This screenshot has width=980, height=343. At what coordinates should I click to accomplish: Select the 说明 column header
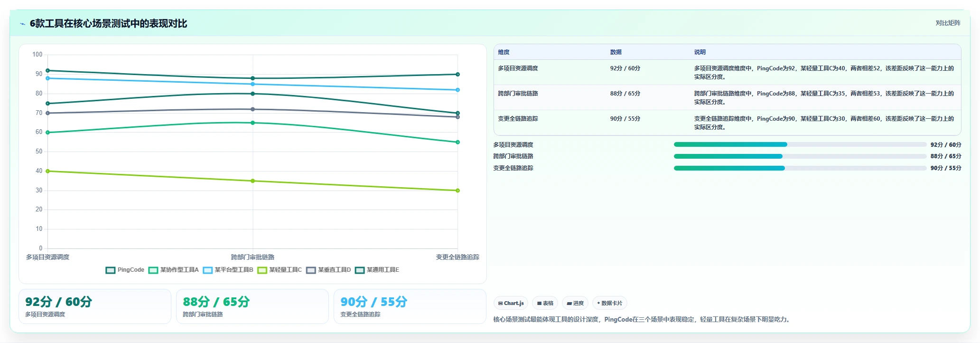(x=700, y=52)
